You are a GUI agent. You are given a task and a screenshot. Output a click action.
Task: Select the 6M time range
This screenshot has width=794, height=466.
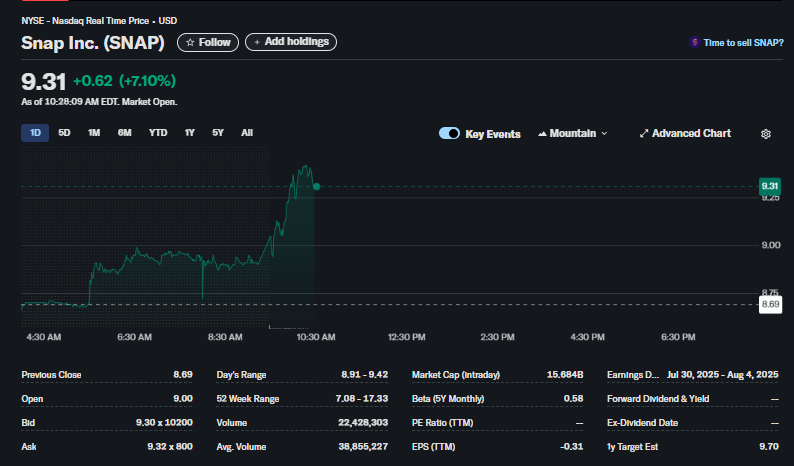[125, 133]
